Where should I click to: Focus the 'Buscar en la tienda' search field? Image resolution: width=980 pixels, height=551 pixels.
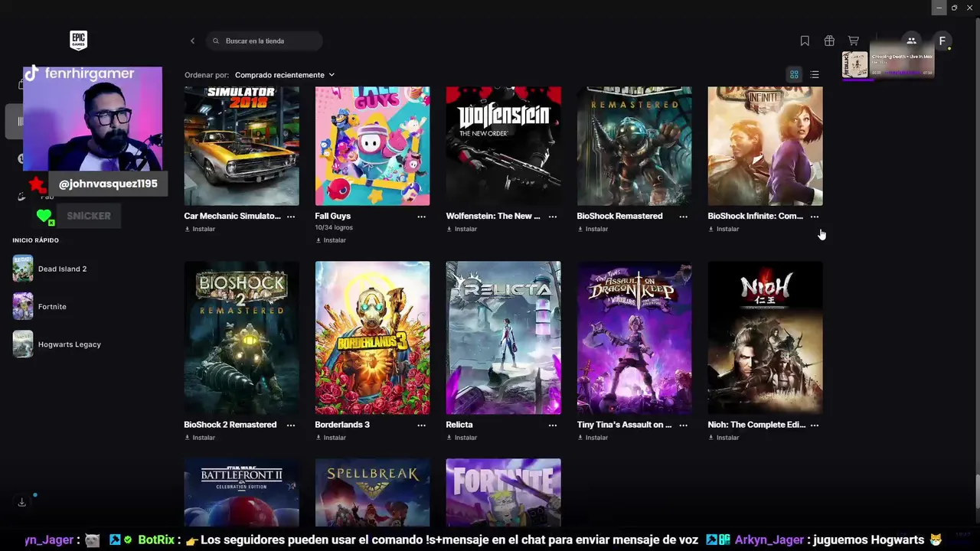point(264,41)
